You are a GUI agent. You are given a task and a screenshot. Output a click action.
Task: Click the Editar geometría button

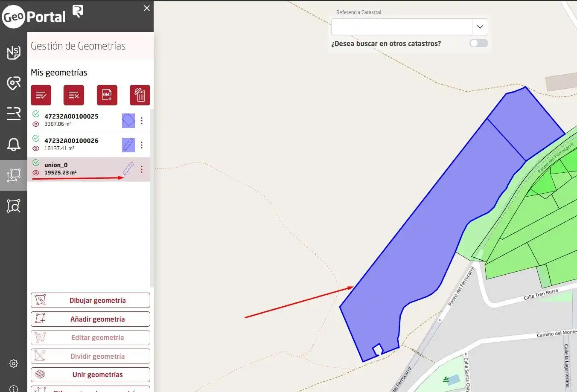click(x=90, y=337)
